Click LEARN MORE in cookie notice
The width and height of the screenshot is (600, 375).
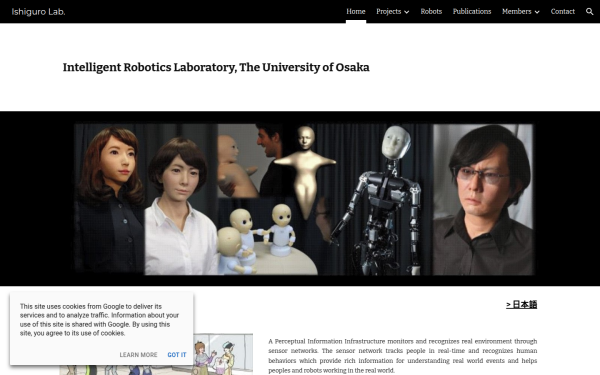138,355
